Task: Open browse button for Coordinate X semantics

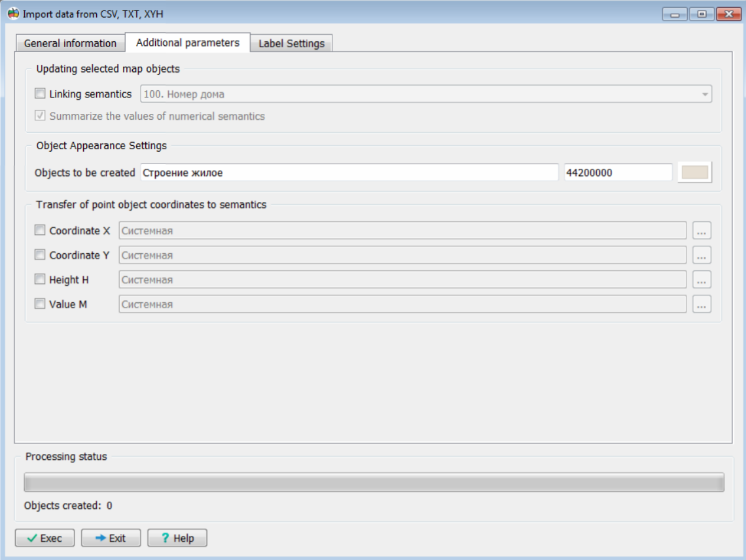Action: pyautogui.click(x=702, y=231)
